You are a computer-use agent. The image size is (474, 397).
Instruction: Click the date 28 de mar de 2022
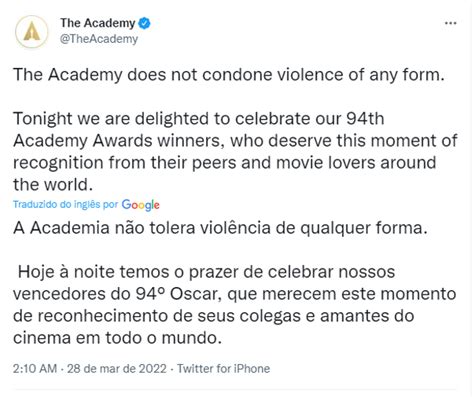[117, 368]
